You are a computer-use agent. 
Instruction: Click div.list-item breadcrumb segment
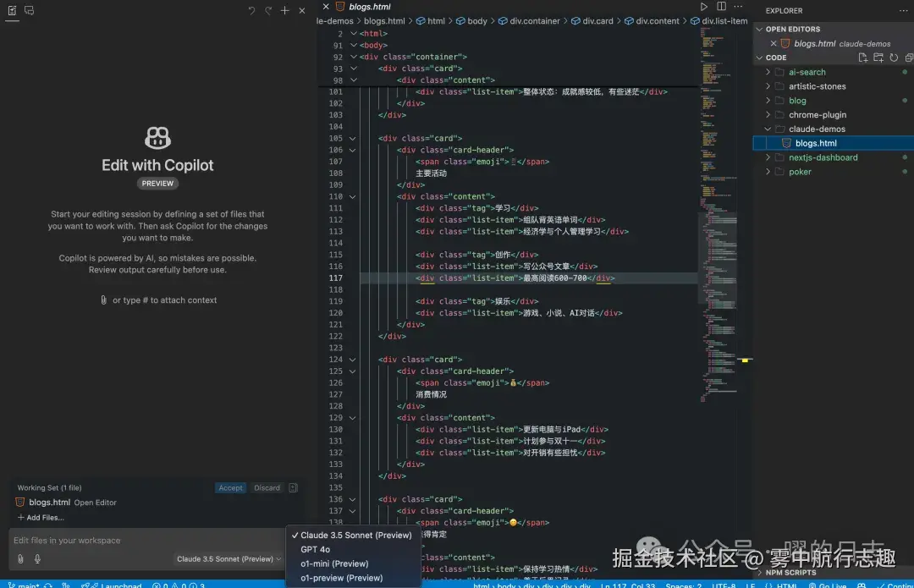[x=719, y=21]
